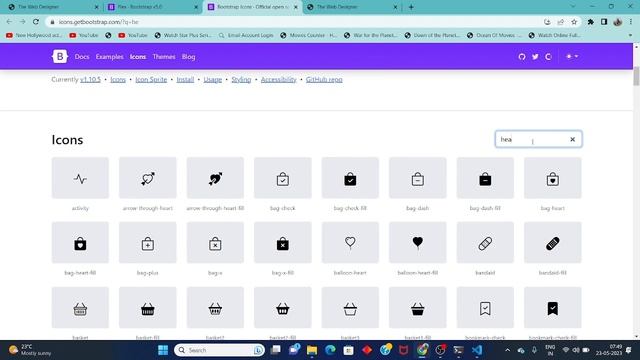The image size is (640, 360).
Task: Clear the icon search text
Action: coord(572,139)
